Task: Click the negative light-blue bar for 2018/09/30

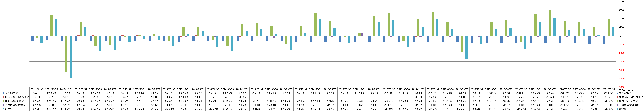Action: click(467, 47)
